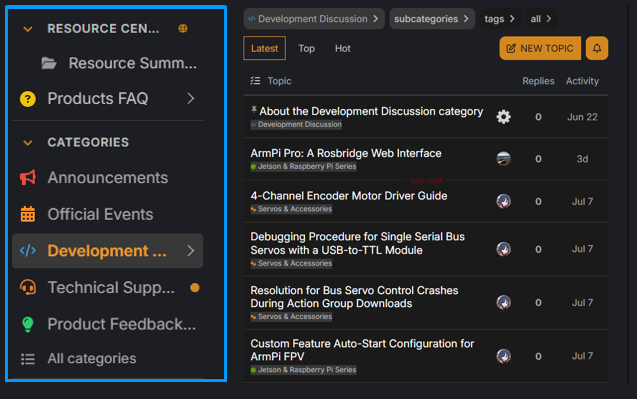Click the pin icon on About topic
This screenshot has height=399, width=637.
coord(254,109)
